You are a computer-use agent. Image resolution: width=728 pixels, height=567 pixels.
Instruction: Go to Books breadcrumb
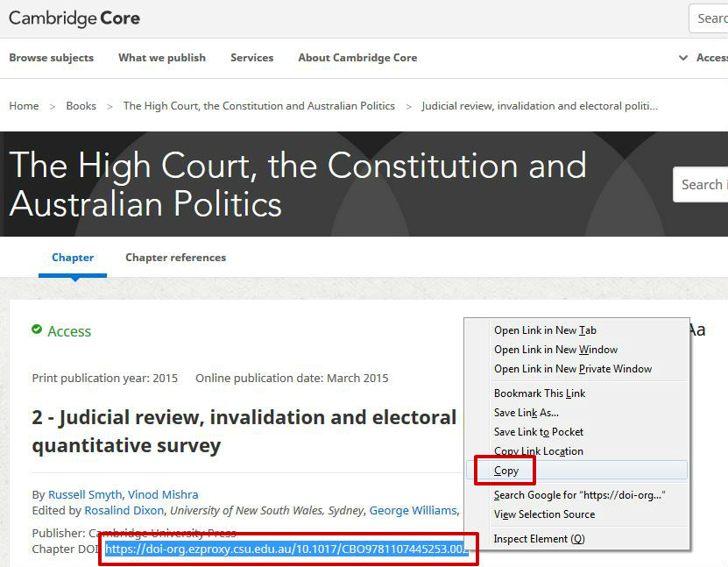(81, 106)
